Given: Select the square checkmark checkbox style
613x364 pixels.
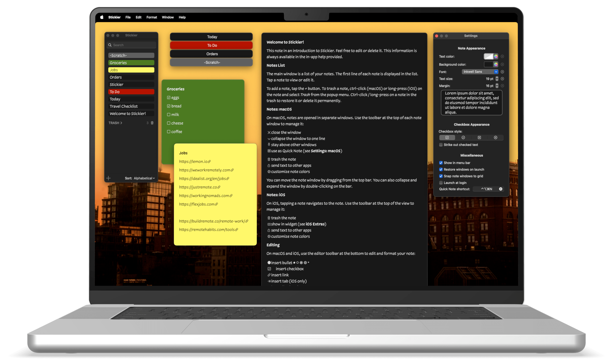Looking at the screenshot, I should pos(447,138).
